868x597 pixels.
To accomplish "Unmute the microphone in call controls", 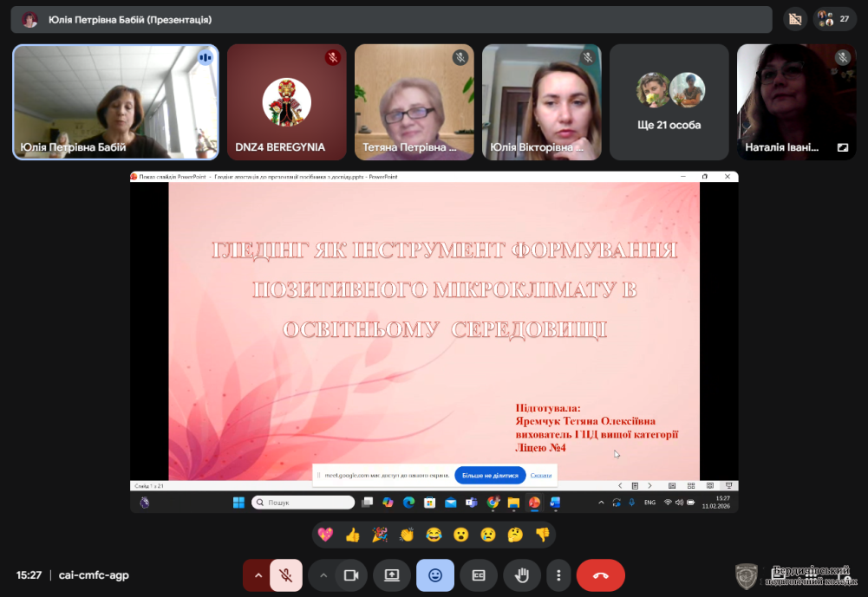I will 286,575.
